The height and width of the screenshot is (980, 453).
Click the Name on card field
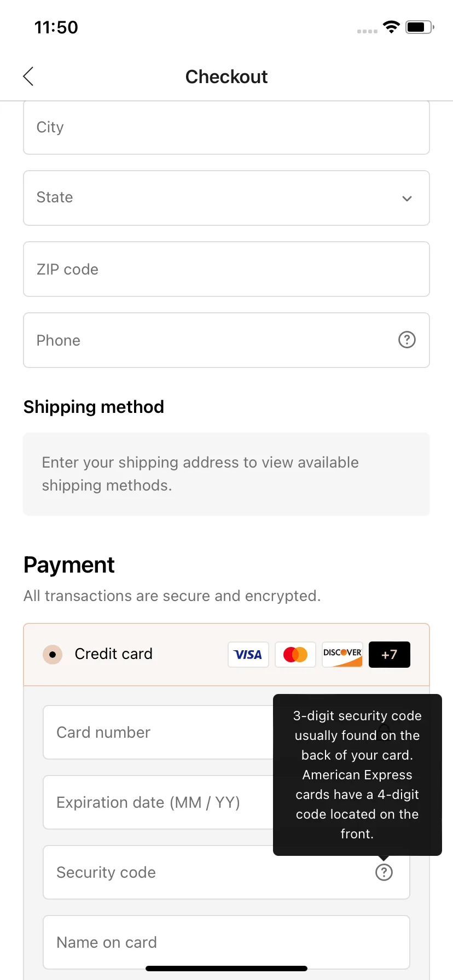(226, 942)
